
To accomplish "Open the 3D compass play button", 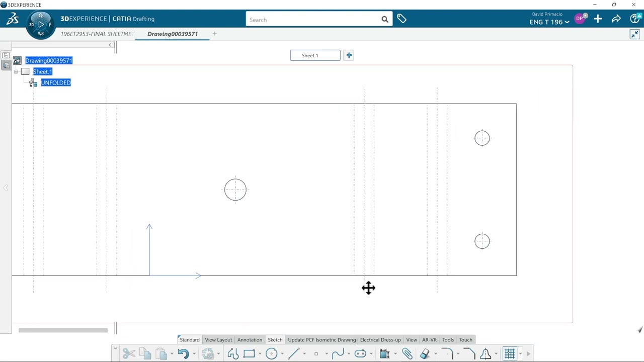I will (41, 24).
